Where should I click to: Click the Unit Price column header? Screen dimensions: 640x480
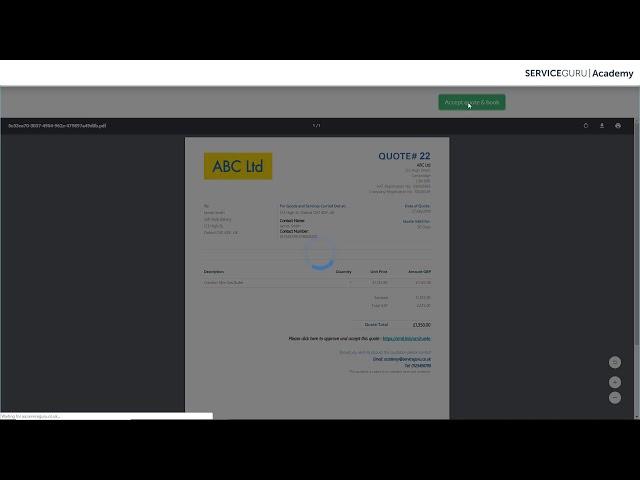[378, 271]
